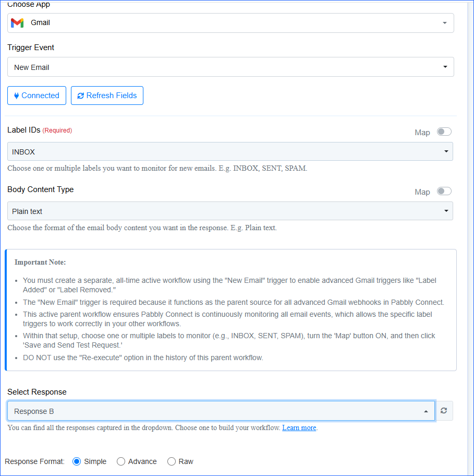Click the refresh icon beside Select Response
The image size is (474, 476).
pos(444,411)
